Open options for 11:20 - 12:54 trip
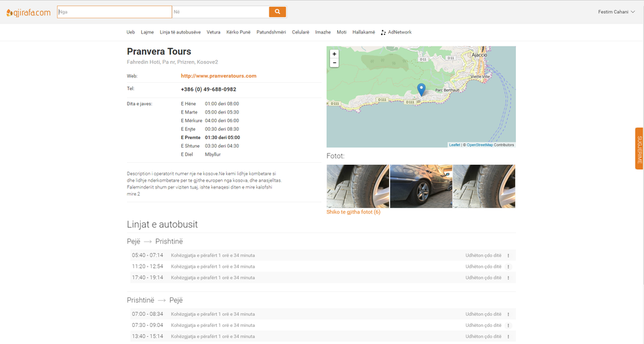644x344 pixels. coord(508,267)
